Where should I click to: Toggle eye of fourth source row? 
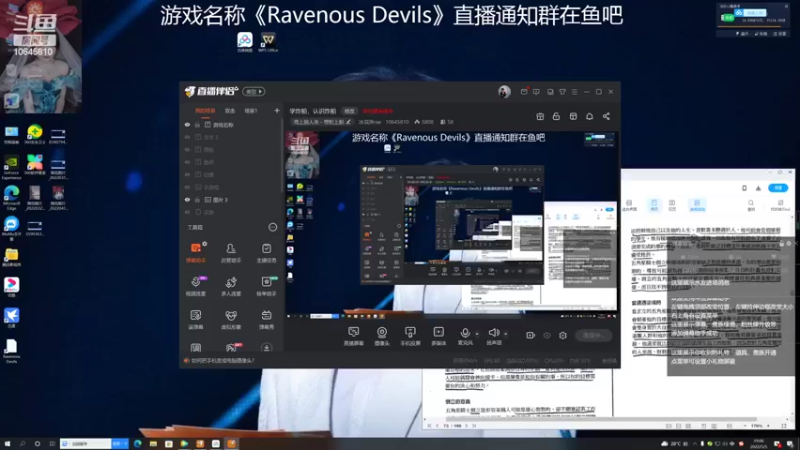pos(187,162)
